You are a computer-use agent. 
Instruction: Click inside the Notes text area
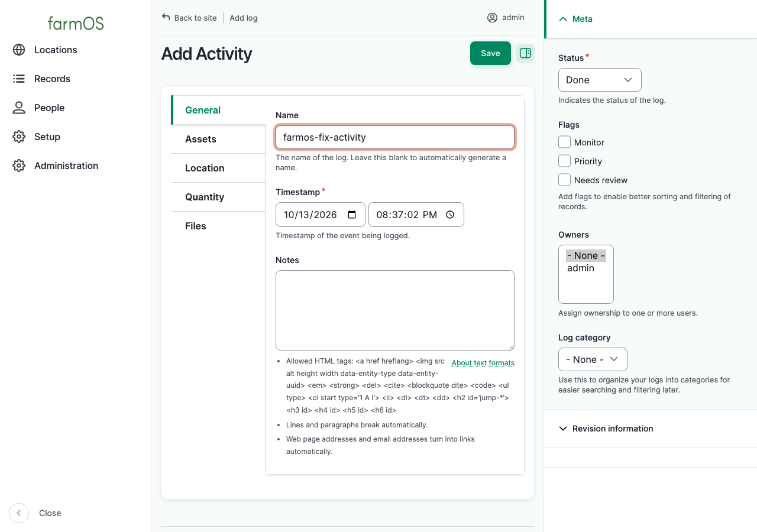[395, 310]
